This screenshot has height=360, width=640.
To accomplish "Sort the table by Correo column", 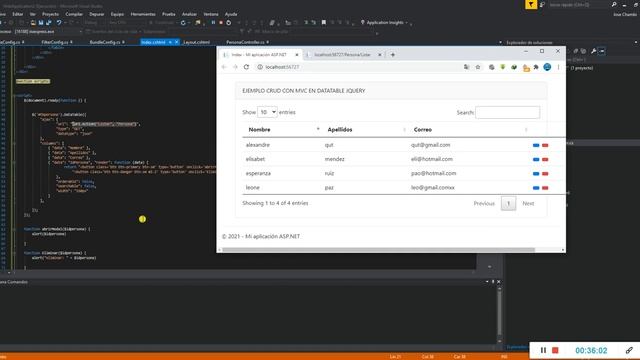I will click(x=469, y=129).
